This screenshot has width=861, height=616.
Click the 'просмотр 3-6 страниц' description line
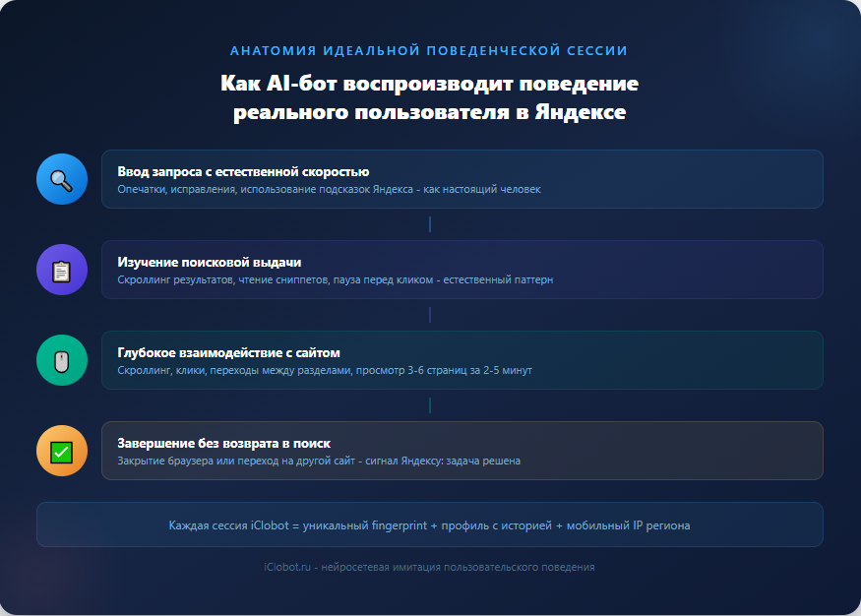pyautogui.click(x=325, y=371)
